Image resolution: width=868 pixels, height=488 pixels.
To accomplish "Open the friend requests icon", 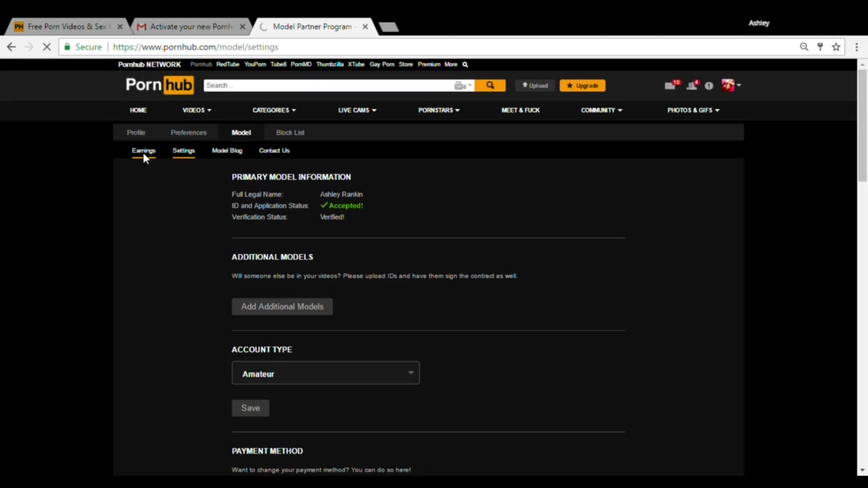I will coord(692,85).
